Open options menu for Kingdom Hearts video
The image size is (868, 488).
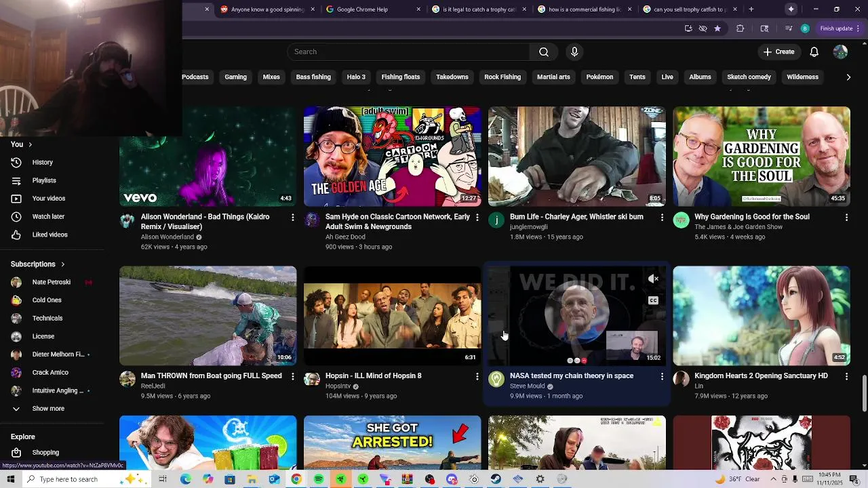[846, 376]
